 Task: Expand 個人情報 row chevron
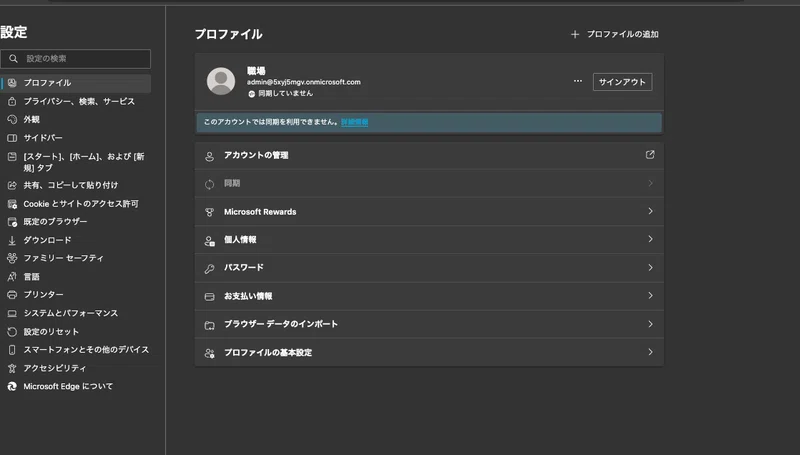(651, 239)
